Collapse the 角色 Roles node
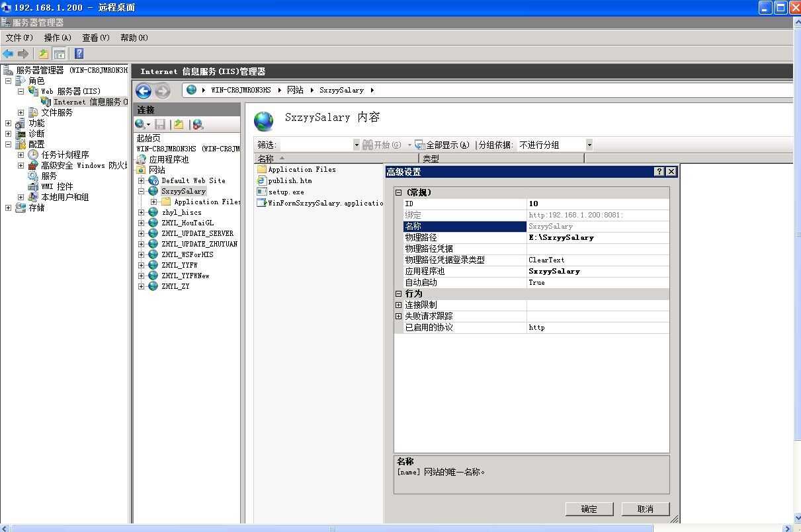This screenshot has width=801, height=532. coord(8,81)
